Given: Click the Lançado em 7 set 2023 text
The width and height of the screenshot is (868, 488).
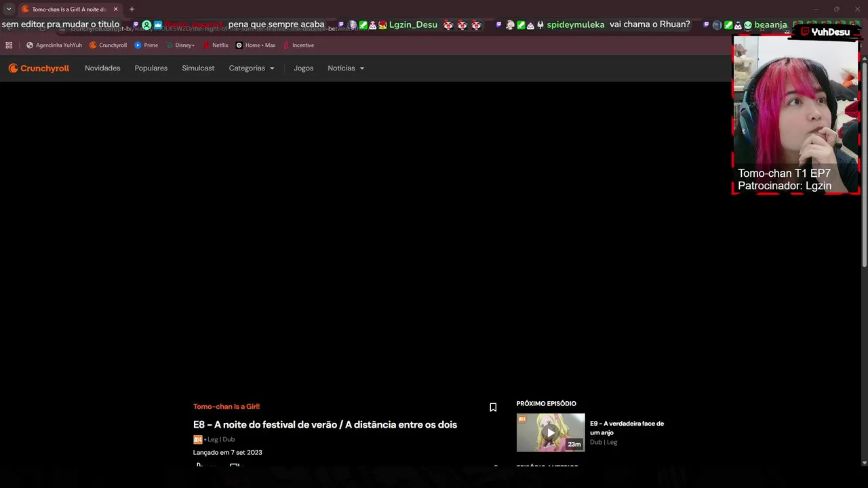Looking at the screenshot, I should point(227,453).
